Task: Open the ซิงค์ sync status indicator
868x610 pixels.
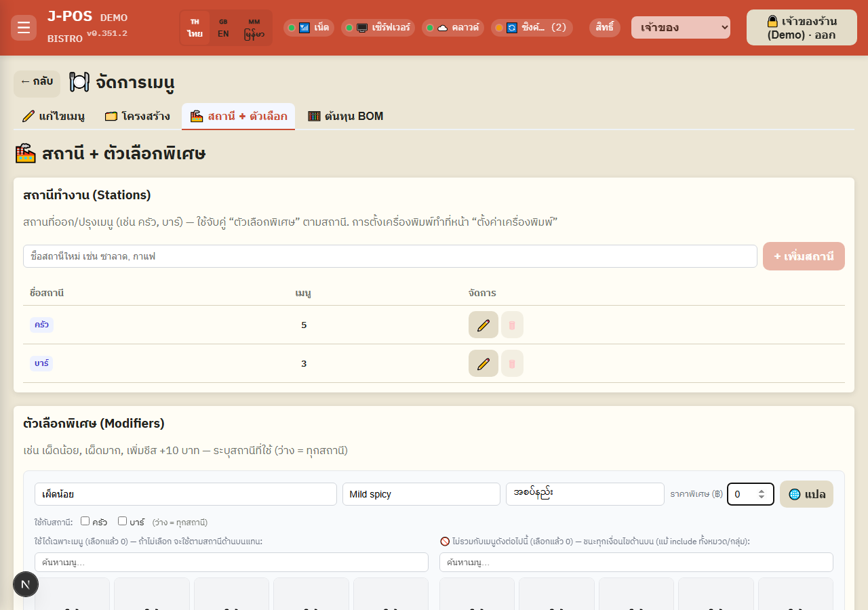Action: [532, 28]
